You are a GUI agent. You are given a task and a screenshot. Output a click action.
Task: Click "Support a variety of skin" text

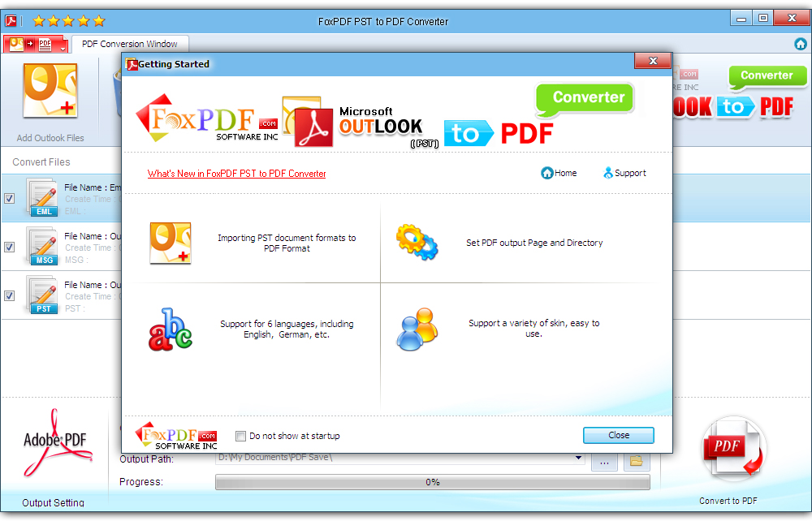(534, 328)
